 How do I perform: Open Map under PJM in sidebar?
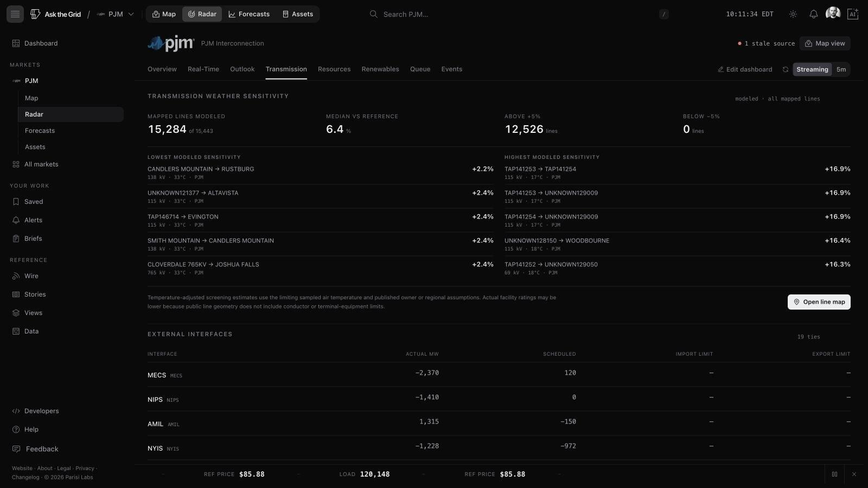tap(71, 98)
